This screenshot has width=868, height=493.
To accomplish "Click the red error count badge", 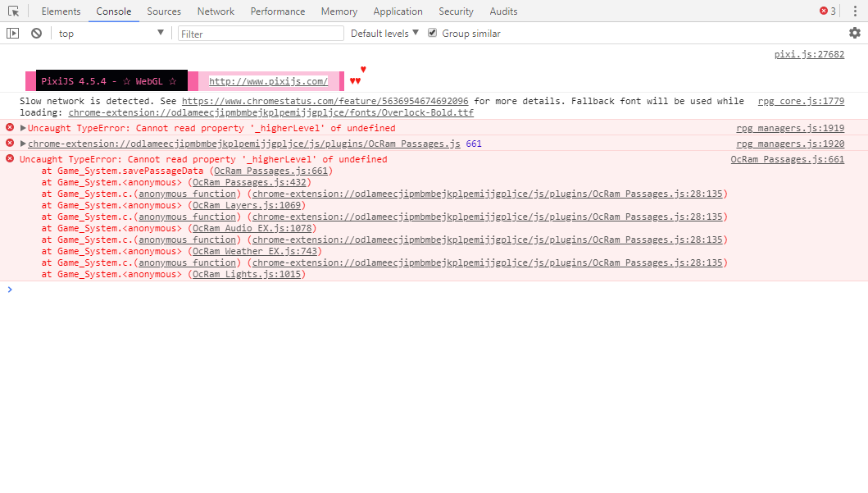I will 828,11.
